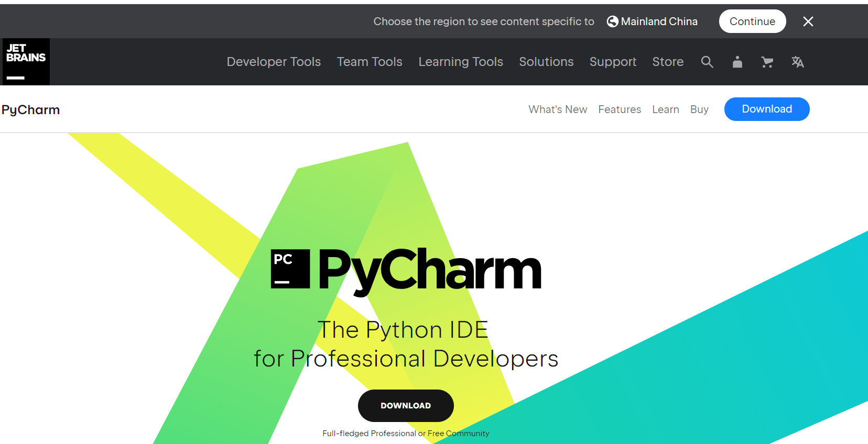Click 'Choose the region to see content' text
The image size is (868, 444).
click(484, 21)
